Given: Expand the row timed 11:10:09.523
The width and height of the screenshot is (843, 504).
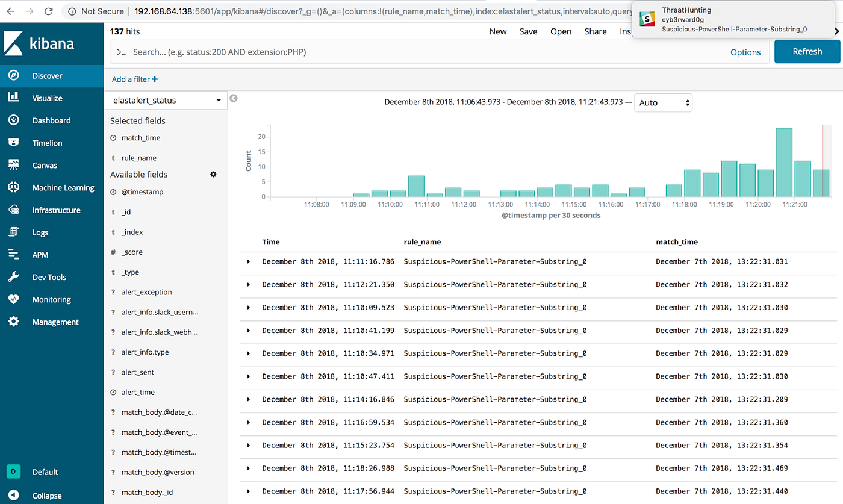Looking at the screenshot, I should coord(249,308).
